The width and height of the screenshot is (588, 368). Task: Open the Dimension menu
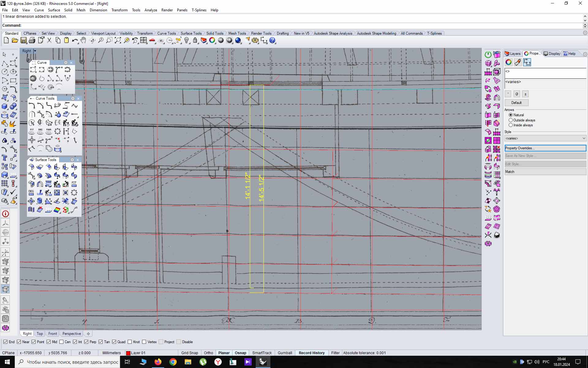pyautogui.click(x=98, y=10)
